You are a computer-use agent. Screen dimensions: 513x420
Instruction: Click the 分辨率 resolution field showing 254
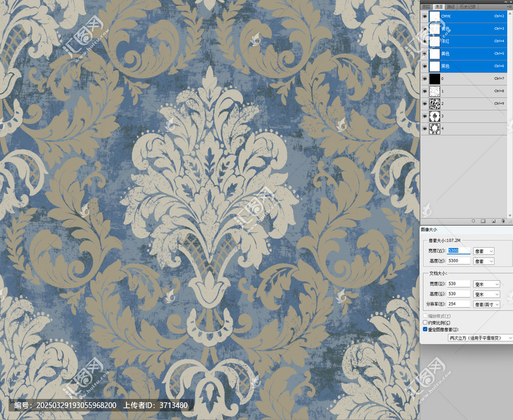click(459, 304)
